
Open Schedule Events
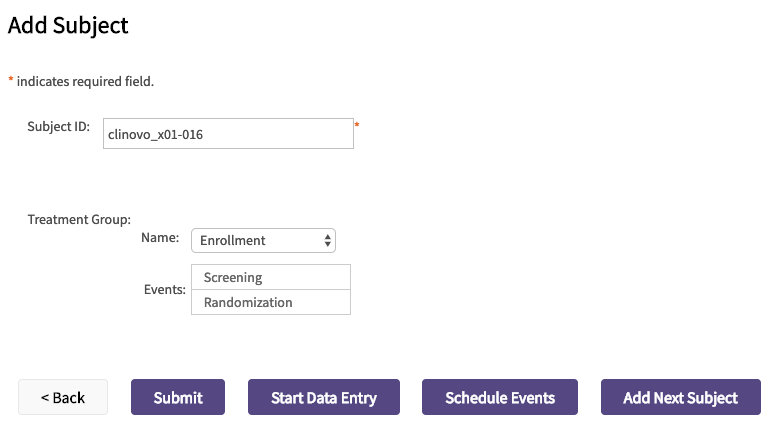point(500,397)
